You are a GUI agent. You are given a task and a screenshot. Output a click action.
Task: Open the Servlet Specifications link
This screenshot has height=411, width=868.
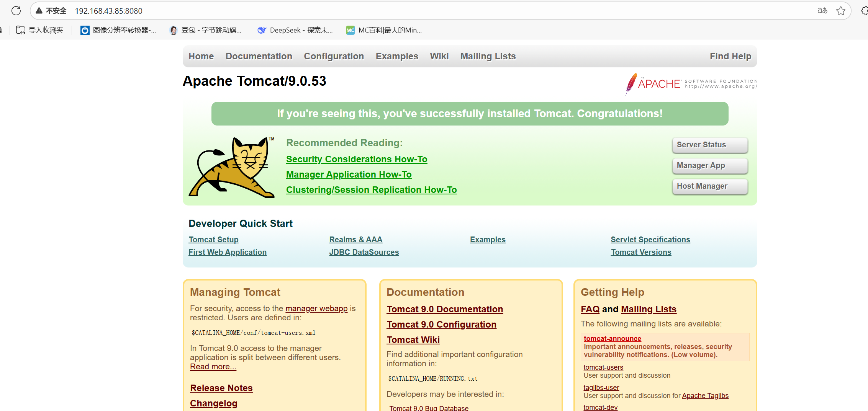click(x=650, y=240)
